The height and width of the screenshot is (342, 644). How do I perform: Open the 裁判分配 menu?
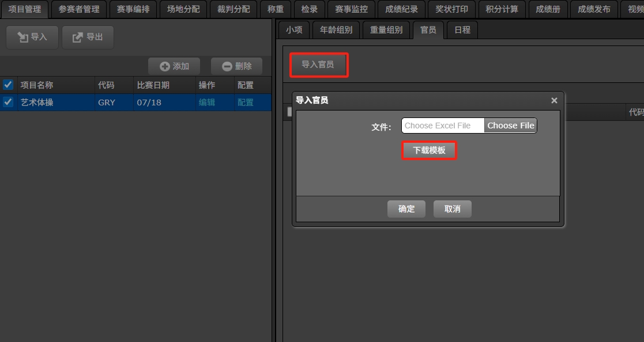[233, 9]
